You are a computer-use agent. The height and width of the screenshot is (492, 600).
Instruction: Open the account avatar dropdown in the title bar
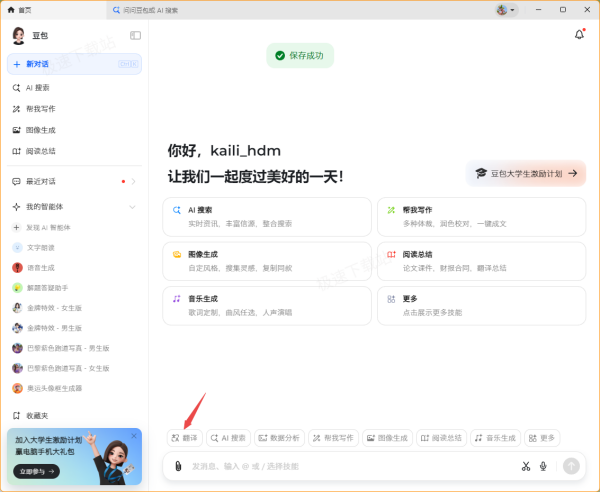coord(506,10)
